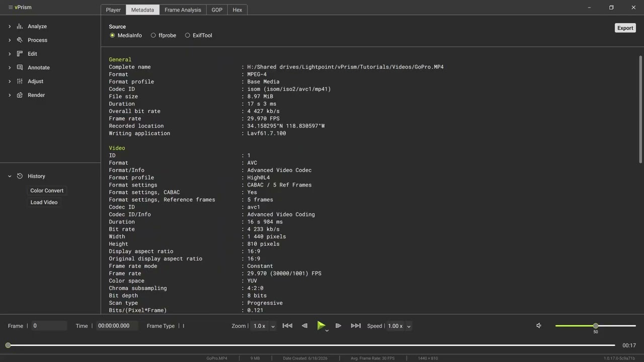Click '4 233 kb/s' video bit rate value
The width and height of the screenshot is (644, 362).
(263, 229)
